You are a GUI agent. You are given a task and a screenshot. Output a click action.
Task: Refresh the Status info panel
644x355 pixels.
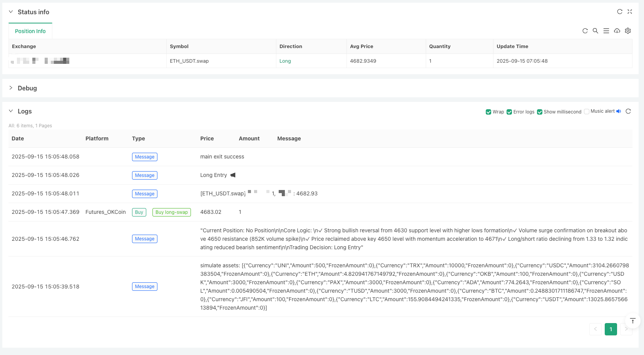tap(620, 12)
